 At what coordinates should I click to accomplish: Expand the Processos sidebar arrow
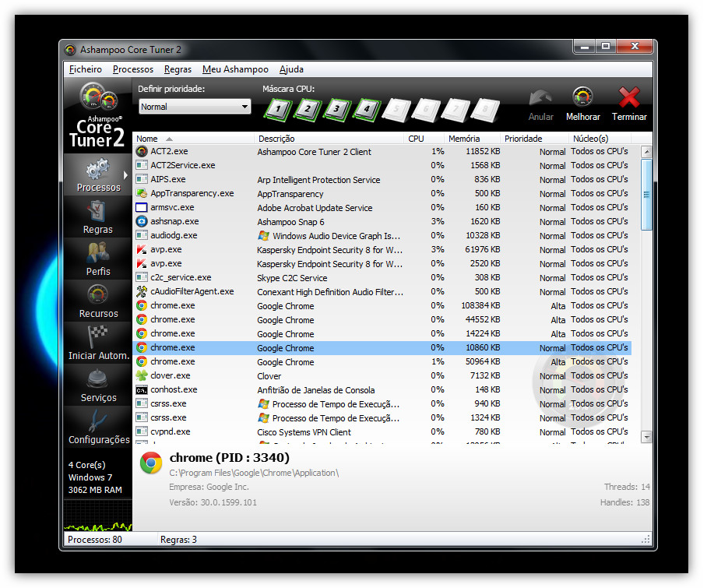point(125,175)
